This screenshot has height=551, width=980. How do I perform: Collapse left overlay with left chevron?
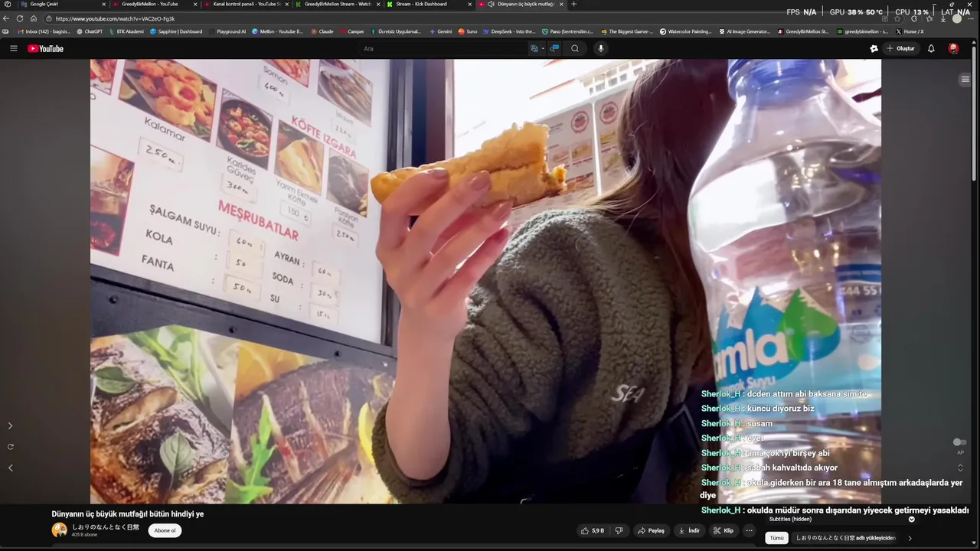pos(10,468)
